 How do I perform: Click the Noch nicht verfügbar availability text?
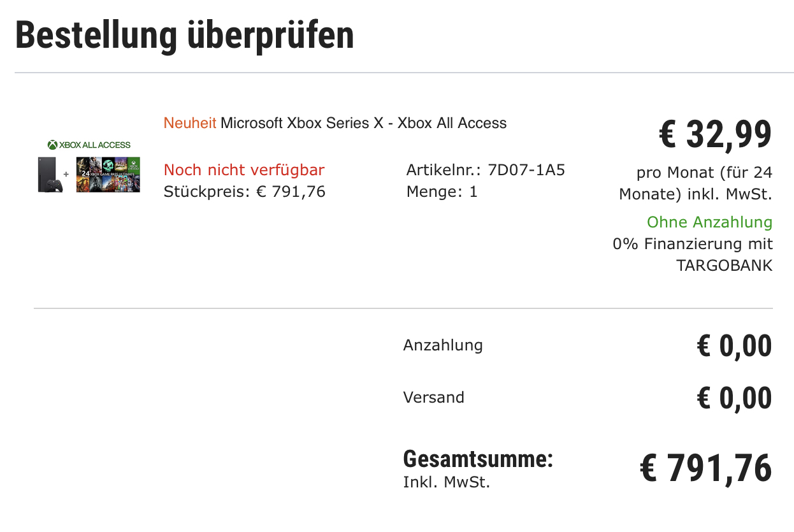tap(244, 170)
